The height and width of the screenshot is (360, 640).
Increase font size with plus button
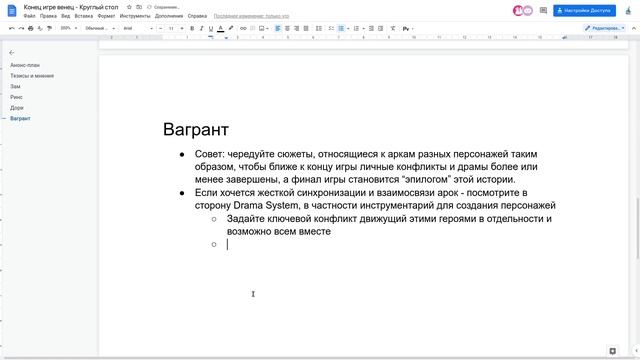click(x=182, y=28)
